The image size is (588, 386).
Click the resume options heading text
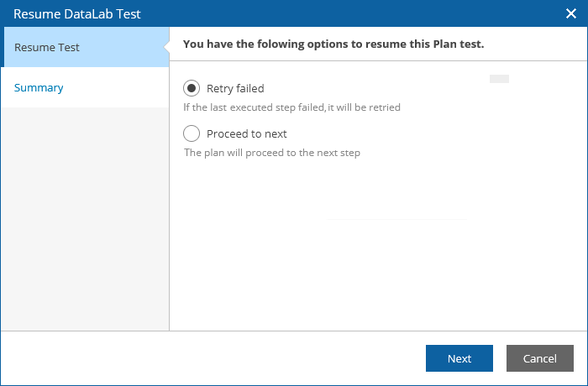(x=333, y=44)
